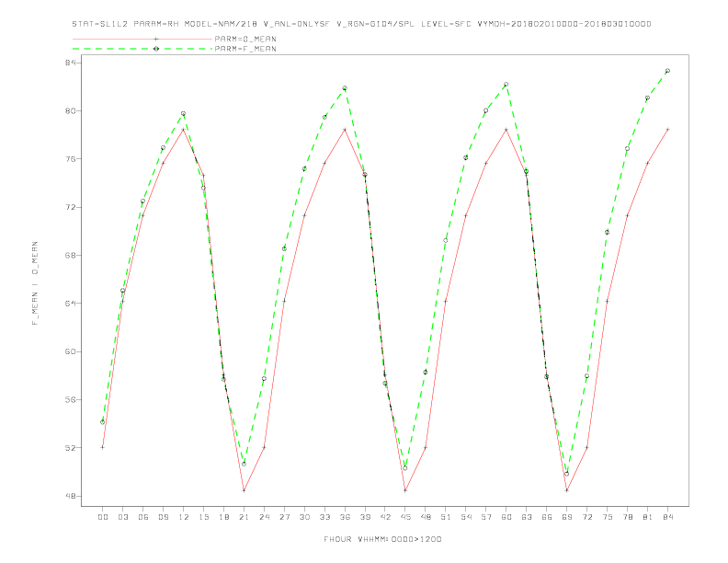Click the O_MEAN minimum marker at hour 45
The image size is (728, 563).
point(405,490)
